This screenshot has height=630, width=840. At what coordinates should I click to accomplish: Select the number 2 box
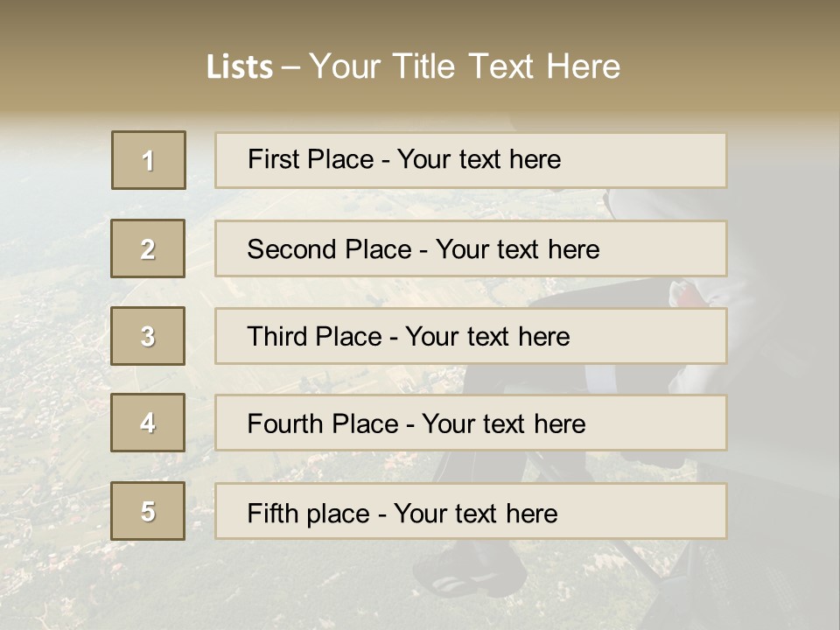pyautogui.click(x=148, y=248)
